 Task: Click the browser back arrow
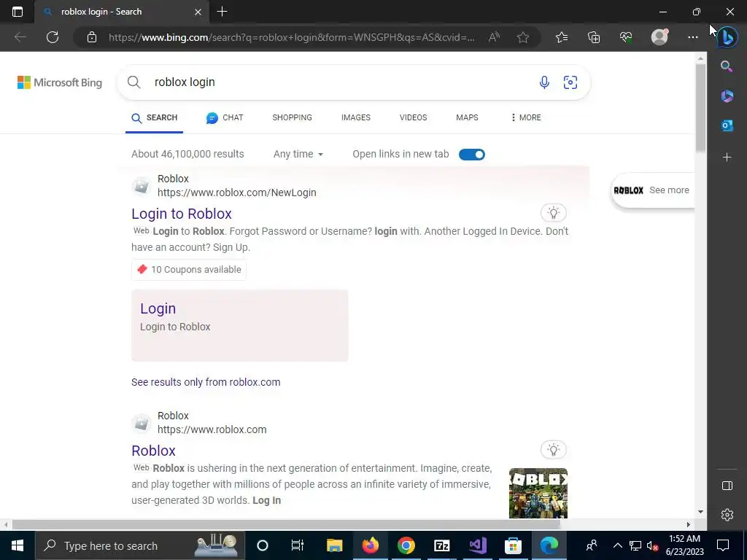(20, 37)
